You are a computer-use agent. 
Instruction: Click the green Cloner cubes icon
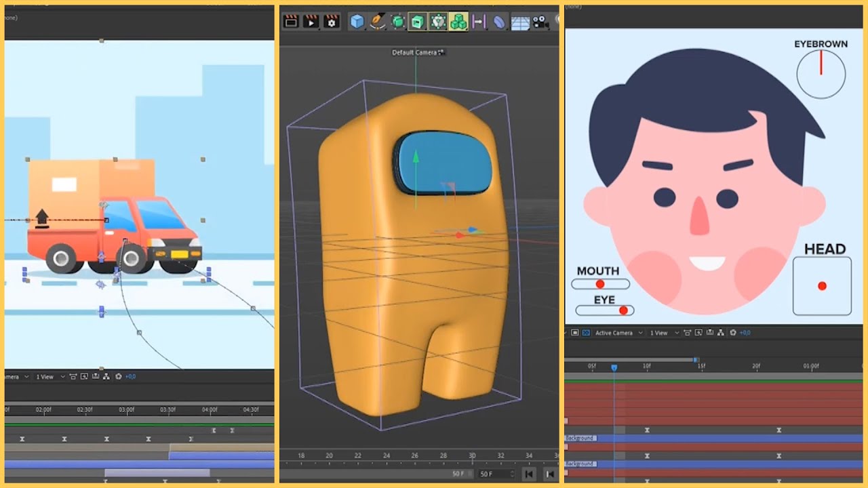coord(458,22)
